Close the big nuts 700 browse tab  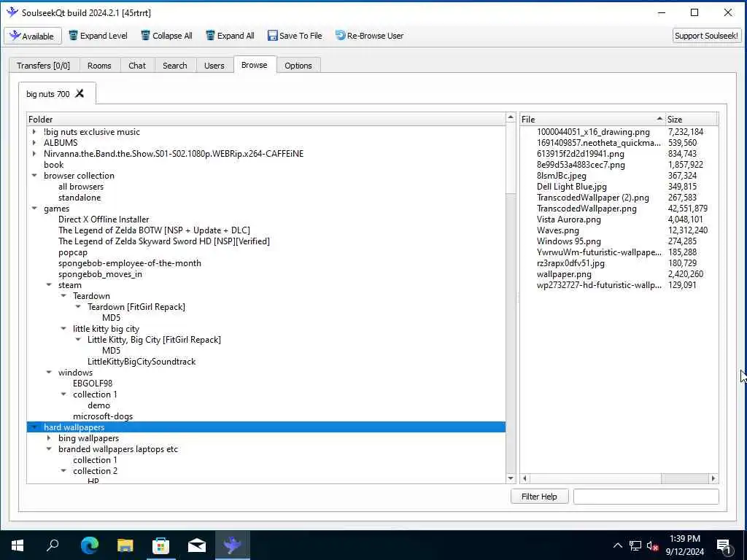click(80, 93)
